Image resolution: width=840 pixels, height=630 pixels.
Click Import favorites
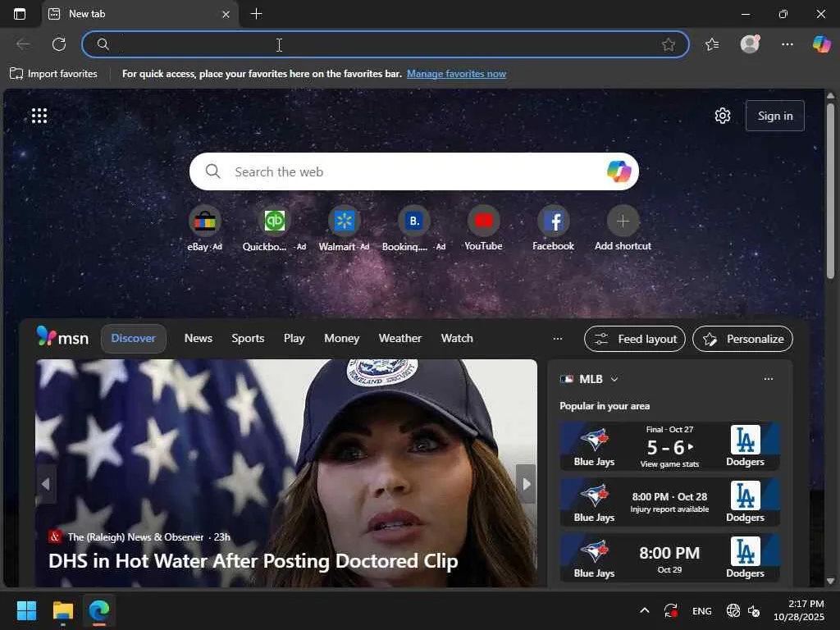click(53, 74)
